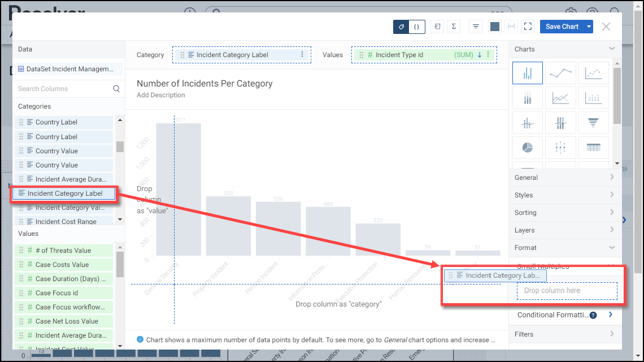Click the Incident Category Label category pill

242,55
